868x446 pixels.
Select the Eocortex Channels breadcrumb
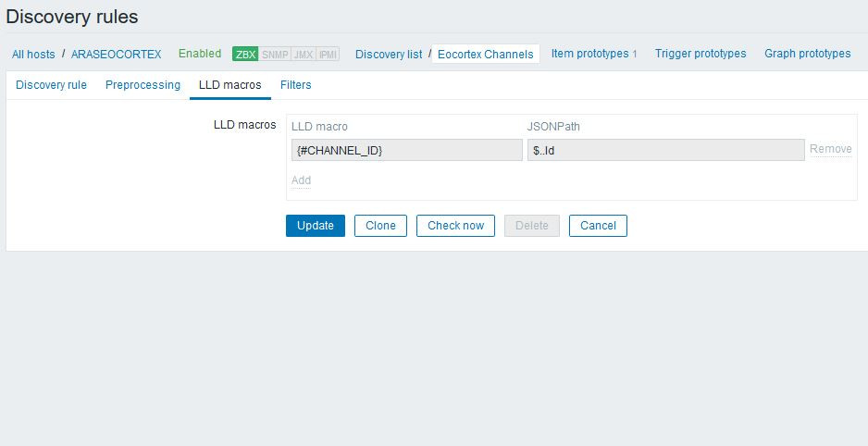point(486,55)
